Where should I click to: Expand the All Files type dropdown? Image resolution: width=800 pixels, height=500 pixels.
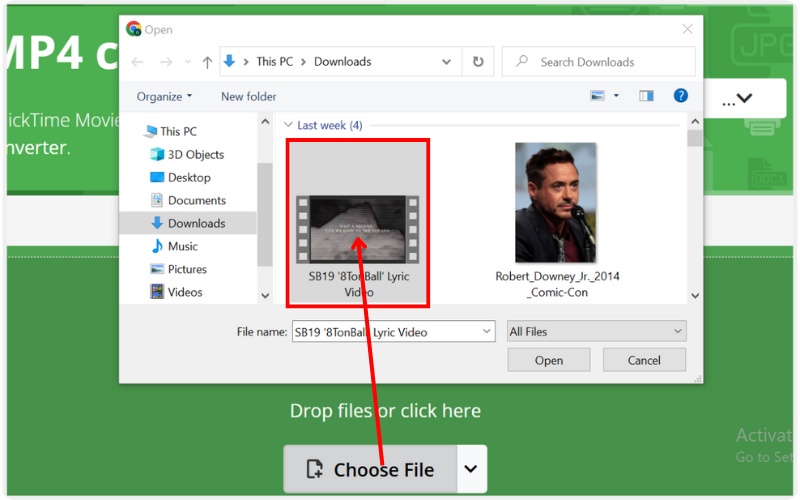click(x=595, y=331)
